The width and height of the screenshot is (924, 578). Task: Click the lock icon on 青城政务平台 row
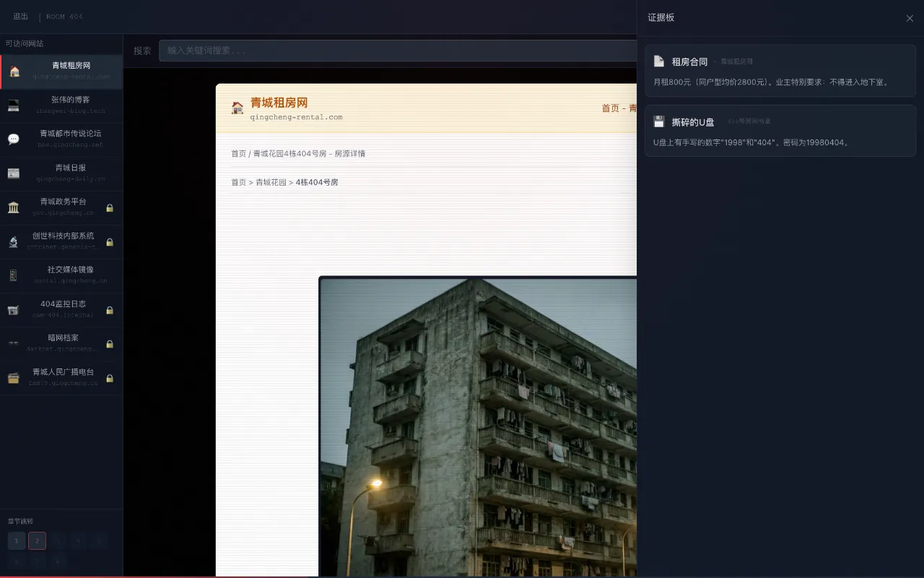point(110,208)
